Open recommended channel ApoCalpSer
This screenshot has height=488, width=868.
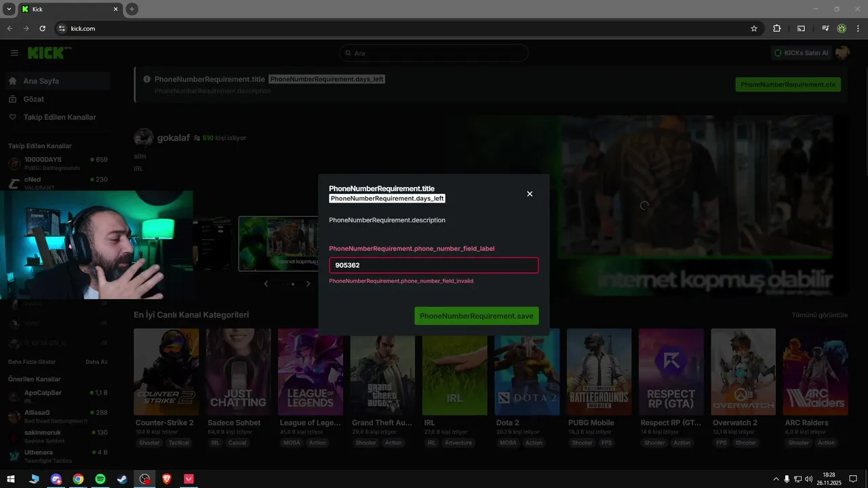(x=57, y=396)
